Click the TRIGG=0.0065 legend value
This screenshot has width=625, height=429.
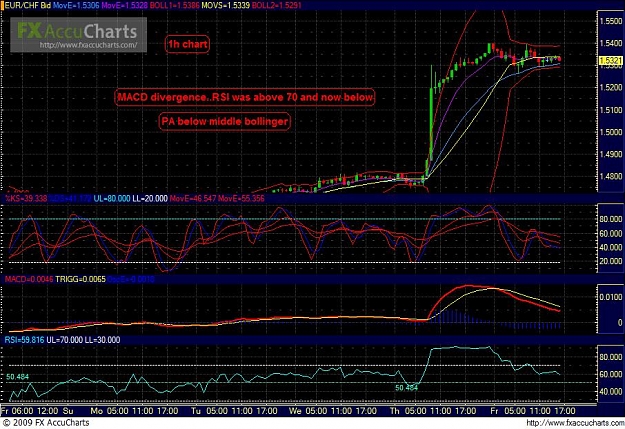(x=81, y=279)
